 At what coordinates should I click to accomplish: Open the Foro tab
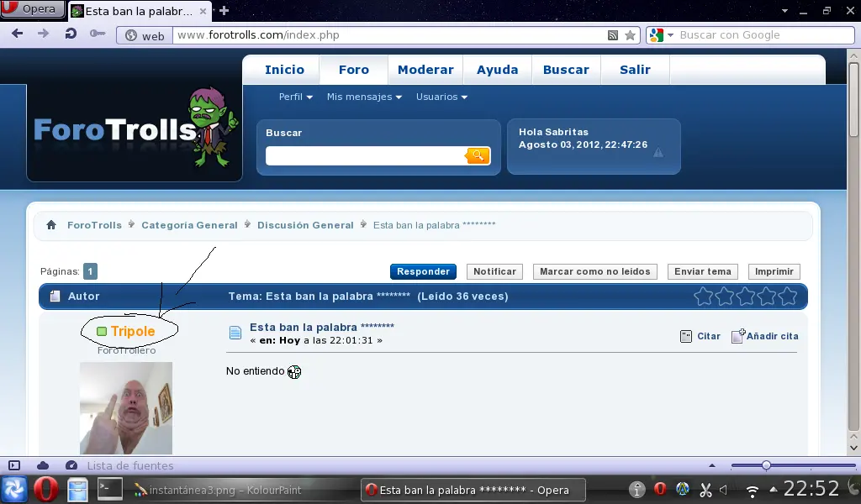click(x=354, y=70)
